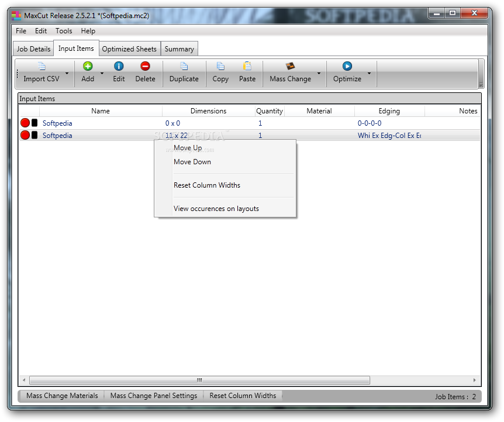Click the blue Edit info icon

119,66
